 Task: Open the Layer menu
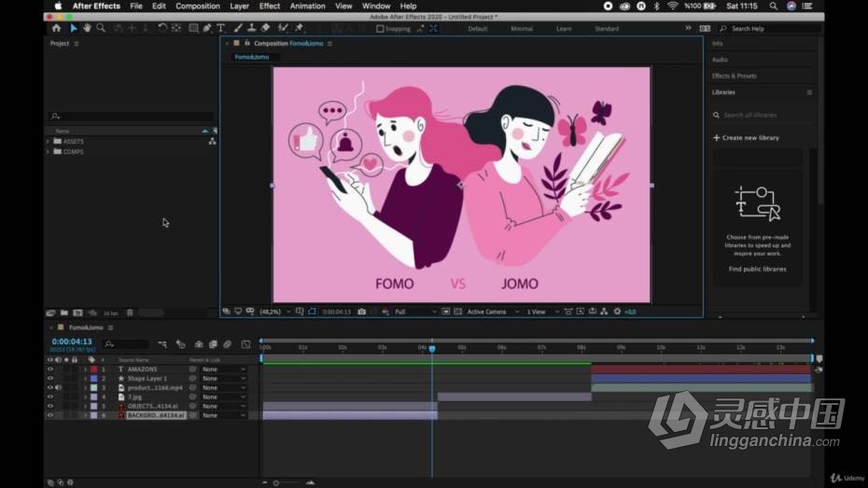(x=239, y=7)
